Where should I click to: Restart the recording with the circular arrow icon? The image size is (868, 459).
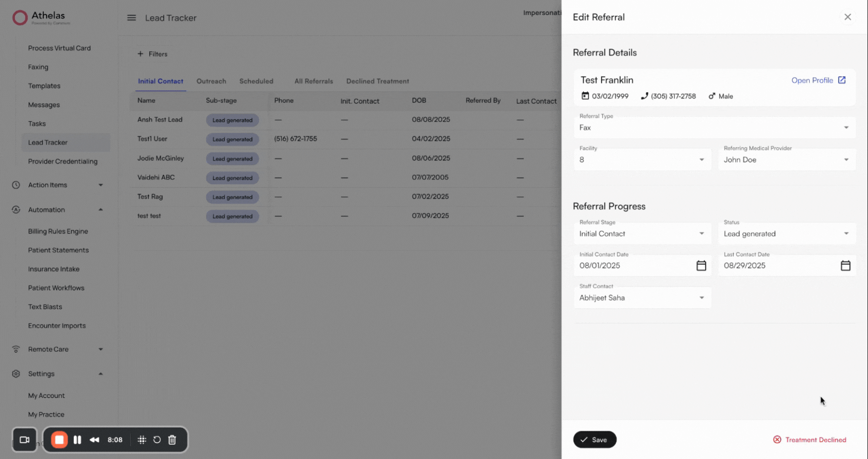[x=157, y=440]
